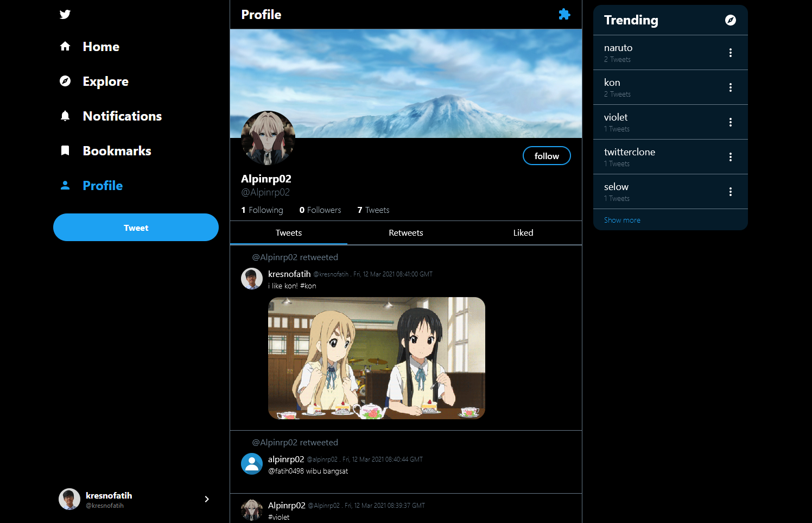Switch to the Liked tab
The height and width of the screenshot is (523, 812).
[523, 233]
